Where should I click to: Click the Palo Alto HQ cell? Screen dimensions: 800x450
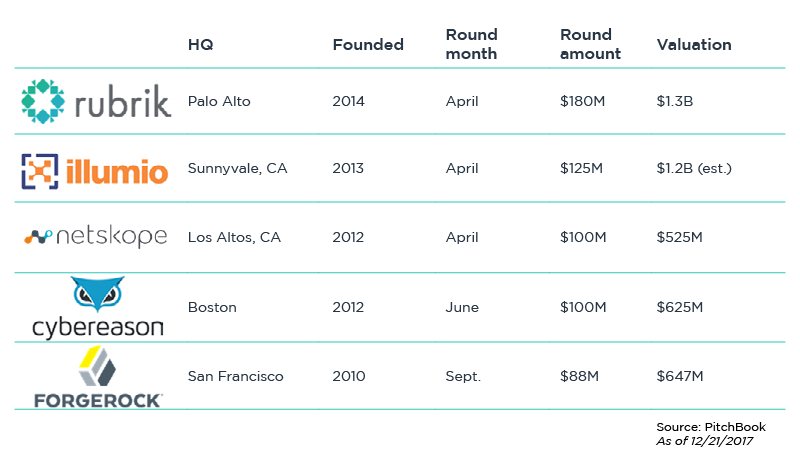click(219, 101)
